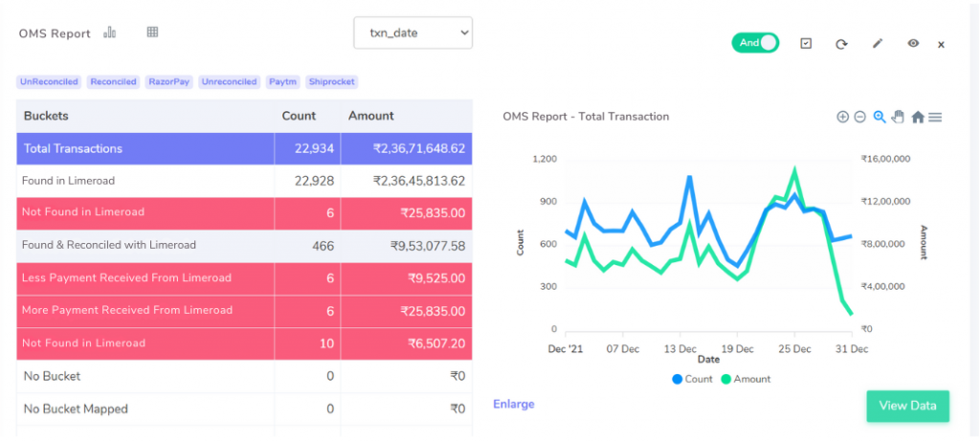Click the View Data button
Image resolution: width=980 pixels, height=442 pixels.
pyautogui.click(x=907, y=406)
